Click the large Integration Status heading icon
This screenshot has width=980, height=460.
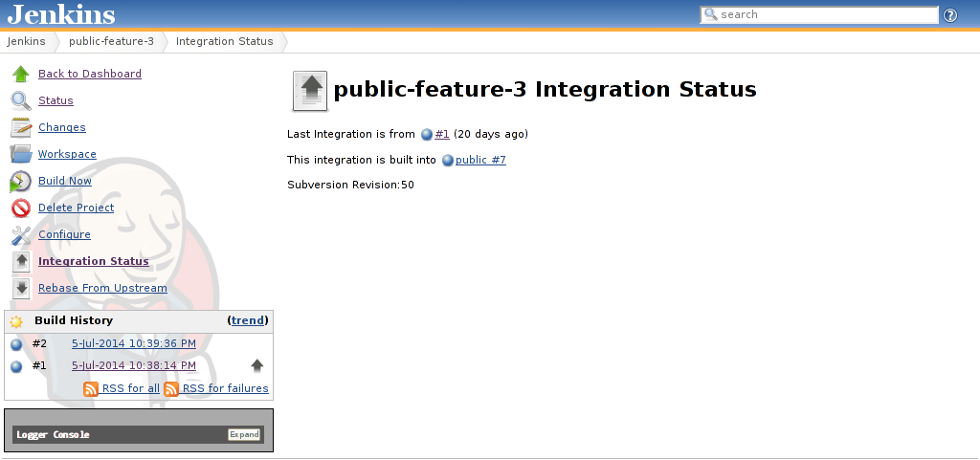pyautogui.click(x=310, y=91)
